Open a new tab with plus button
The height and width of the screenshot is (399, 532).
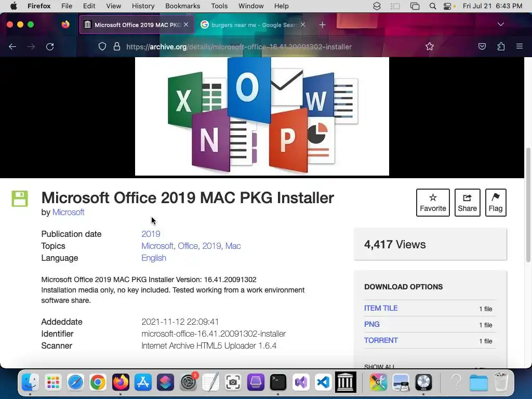pos(322,25)
